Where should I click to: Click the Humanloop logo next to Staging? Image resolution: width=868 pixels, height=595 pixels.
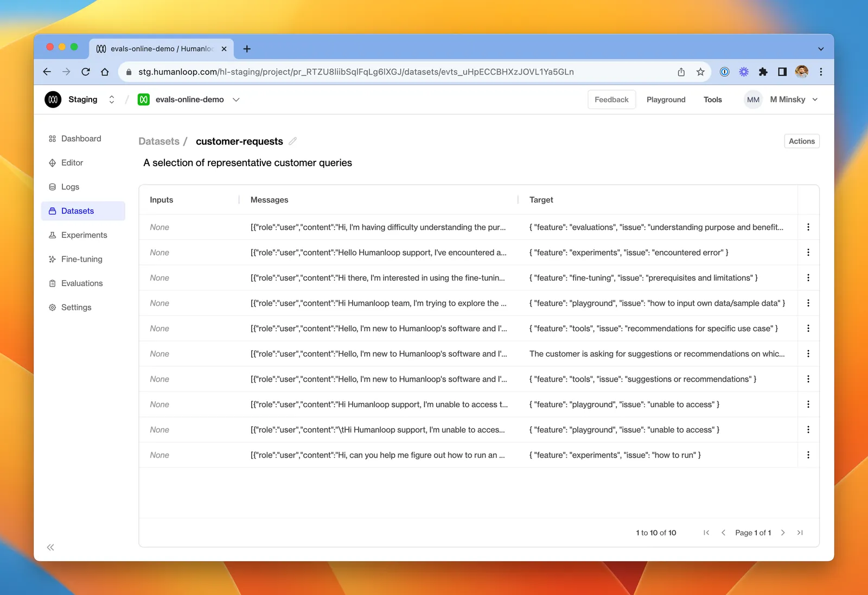pyautogui.click(x=53, y=99)
